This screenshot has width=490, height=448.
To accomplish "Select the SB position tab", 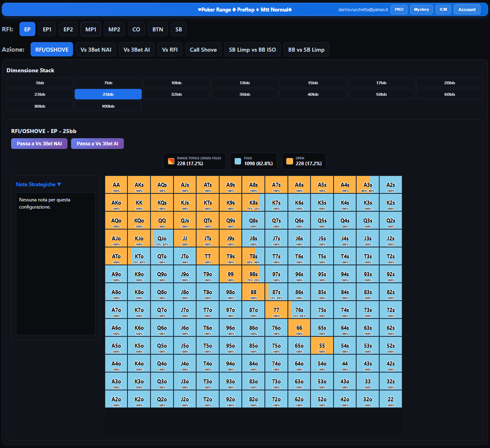I will [x=179, y=29].
